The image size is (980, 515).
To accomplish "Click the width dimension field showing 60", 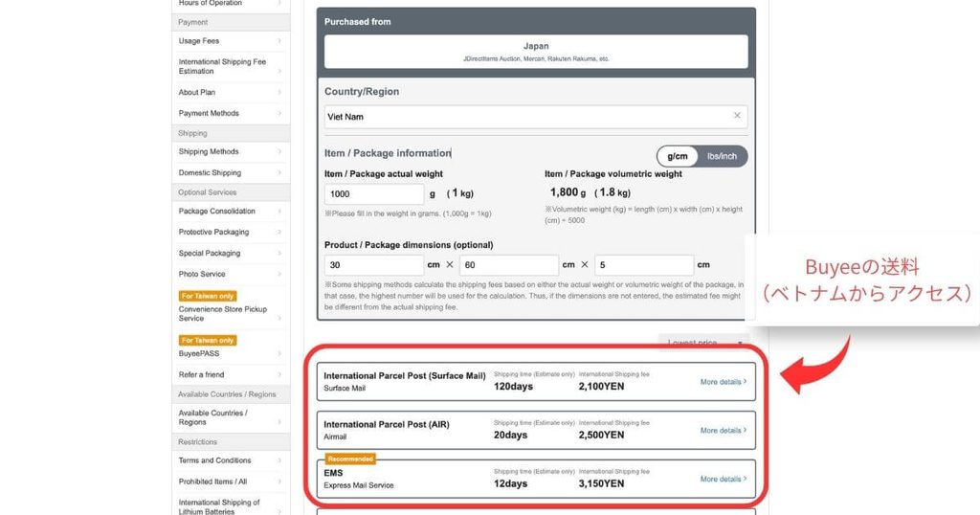I will [509, 265].
